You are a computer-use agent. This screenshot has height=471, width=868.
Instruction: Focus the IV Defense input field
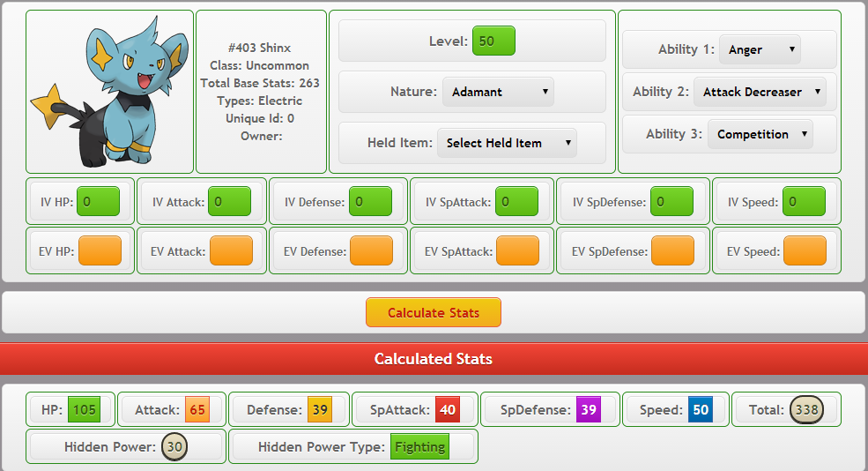tap(370, 202)
